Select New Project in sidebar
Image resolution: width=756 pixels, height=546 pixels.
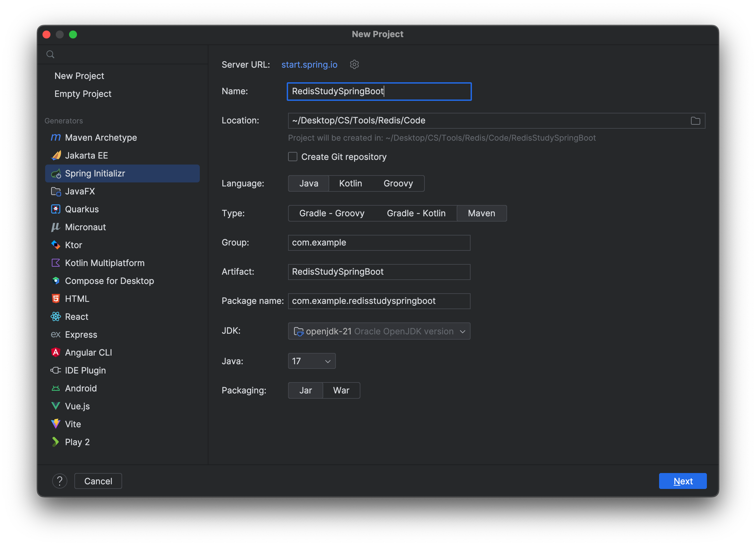coord(79,76)
